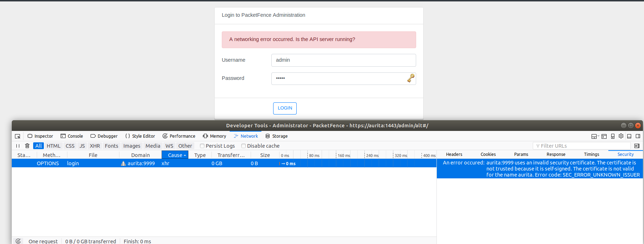This screenshot has width=644, height=244.
Task: Click the LOGIN button
Action: (x=285, y=108)
